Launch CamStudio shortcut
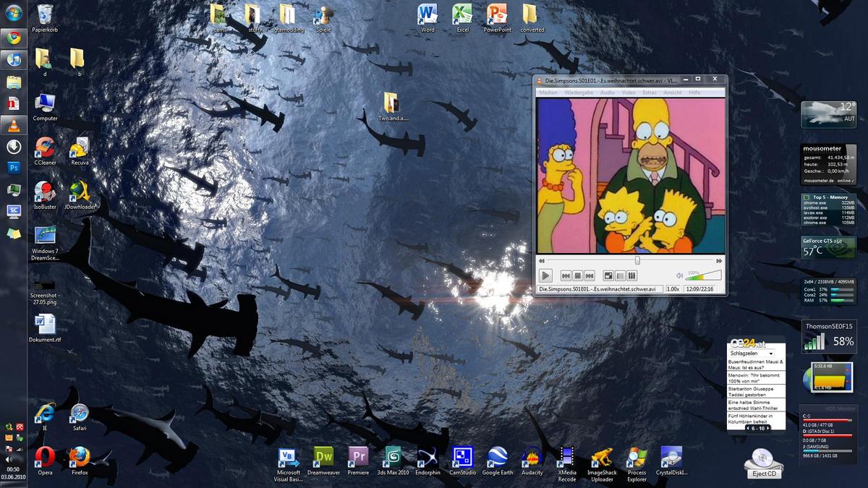Image resolution: width=868 pixels, height=488 pixels. coord(462,460)
